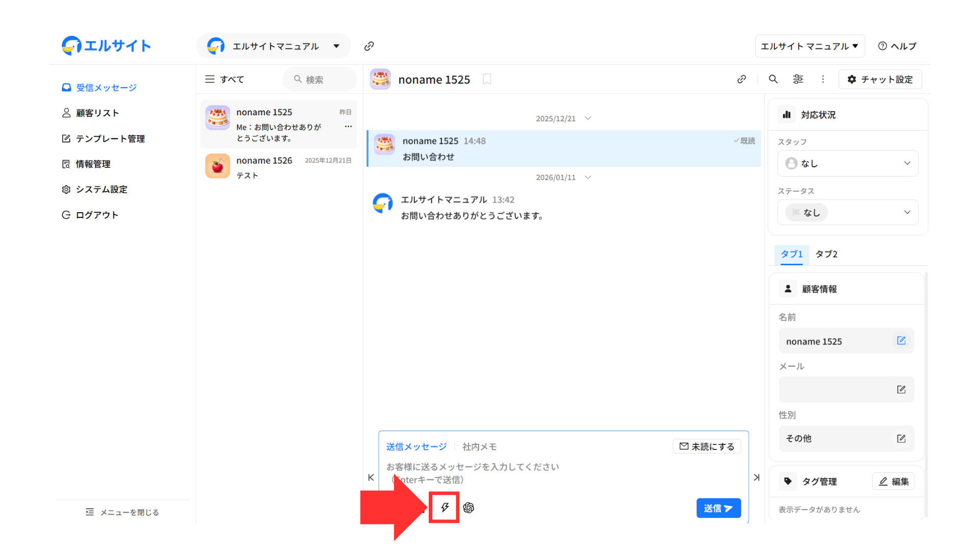This screenshot has width=980, height=551.
Task: Open the ChatGPT AI assistant icon
Action: (469, 508)
